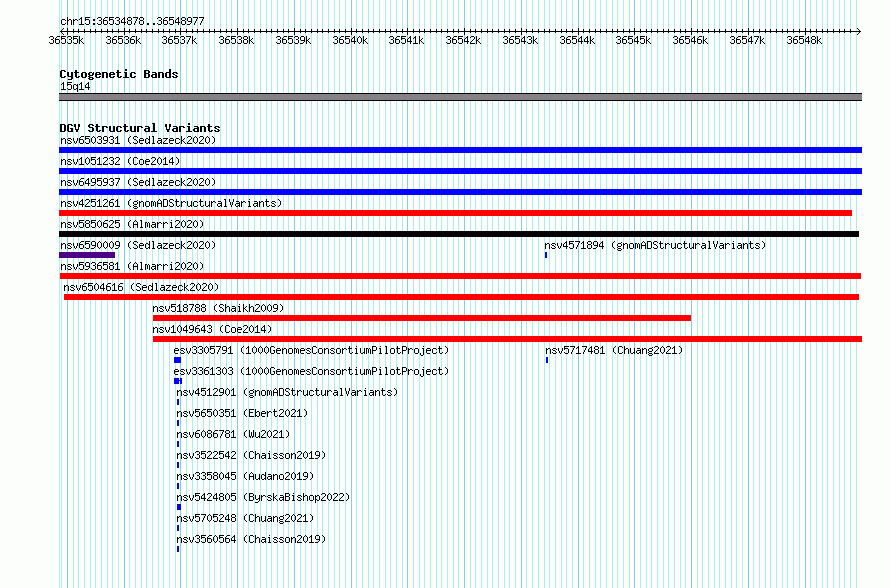Select blue marker under nsv4512901
Viewport: 890px width, 588px height.
click(x=178, y=402)
